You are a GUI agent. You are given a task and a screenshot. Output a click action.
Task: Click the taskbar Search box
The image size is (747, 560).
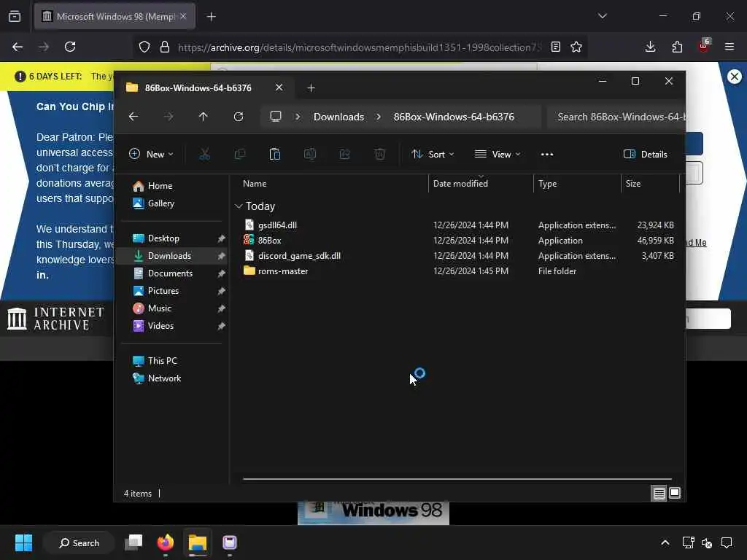click(x=79, y=542)
